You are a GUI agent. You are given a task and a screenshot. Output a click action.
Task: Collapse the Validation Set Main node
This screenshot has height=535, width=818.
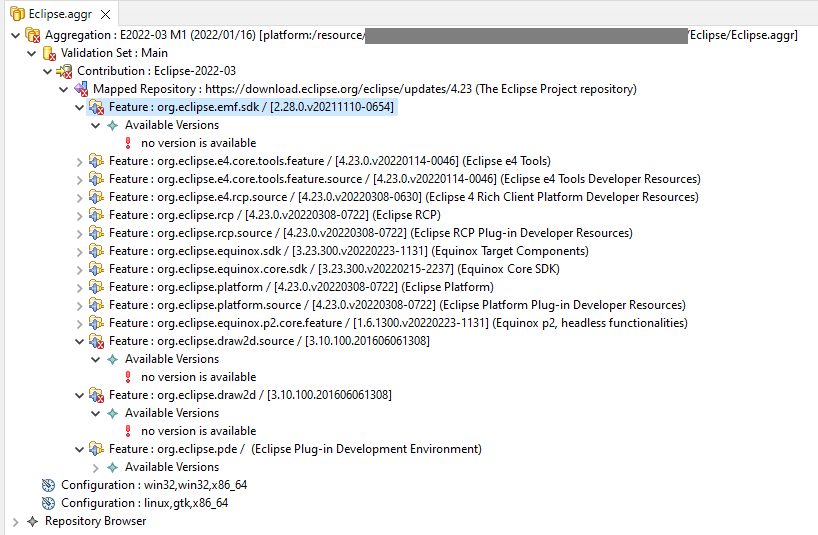coord(30,53)
